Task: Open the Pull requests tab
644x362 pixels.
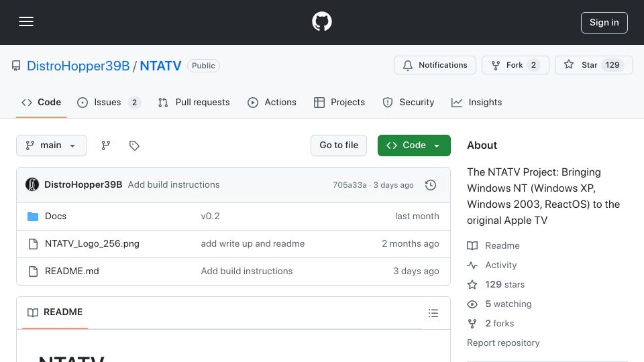Action: point(194,102)
